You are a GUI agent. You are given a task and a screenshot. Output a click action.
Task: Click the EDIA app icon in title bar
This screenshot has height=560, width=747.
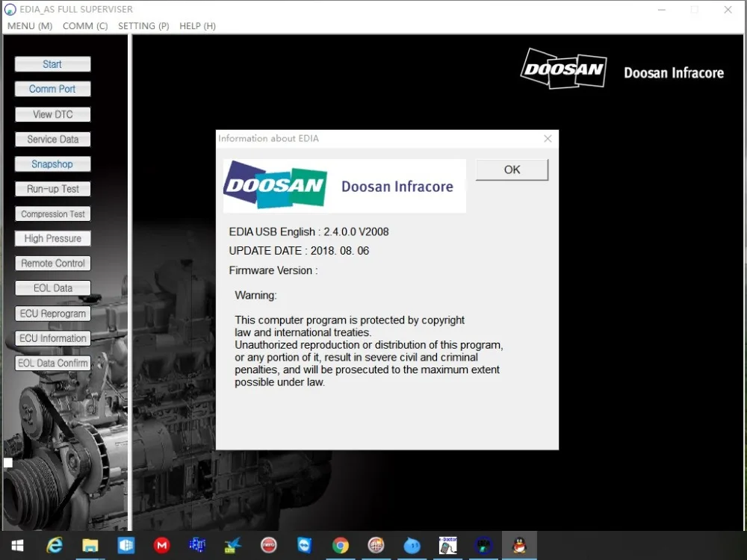pyautogui.click(x=10, y=10)
